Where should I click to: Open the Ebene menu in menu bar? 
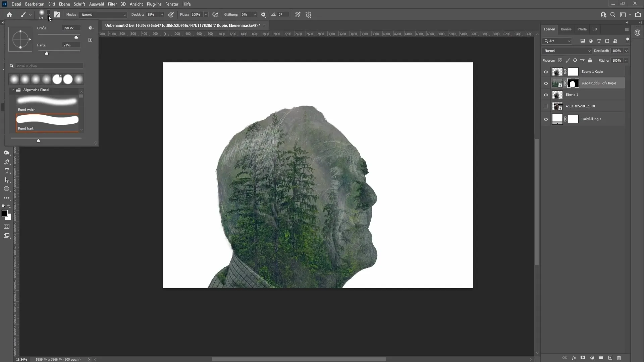[x=64, y=4]
